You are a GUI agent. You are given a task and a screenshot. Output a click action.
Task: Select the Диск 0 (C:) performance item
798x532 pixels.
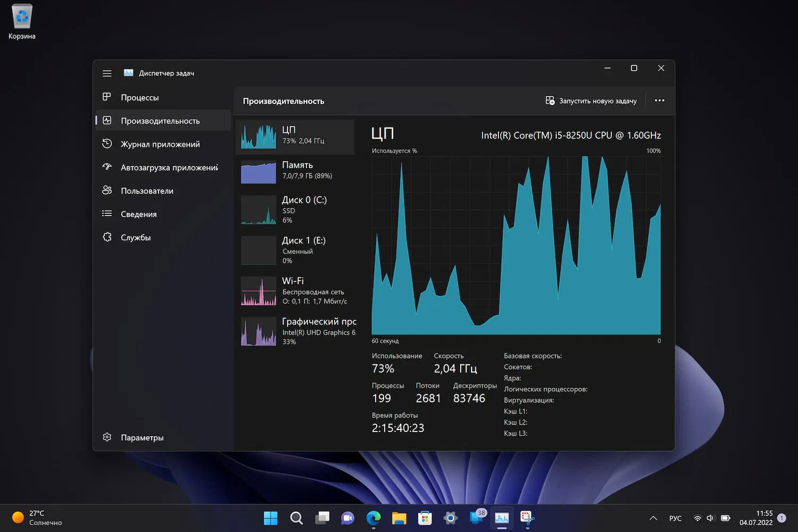tap(295, 210)
